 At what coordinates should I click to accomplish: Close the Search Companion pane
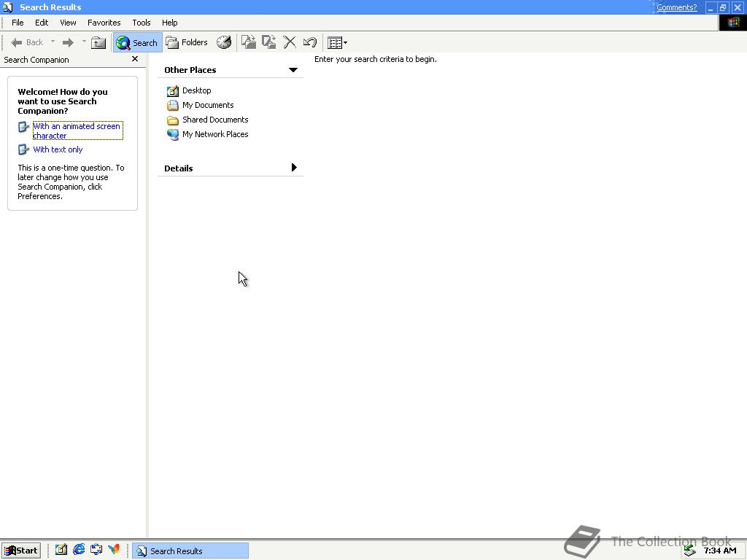pos(135,59)
